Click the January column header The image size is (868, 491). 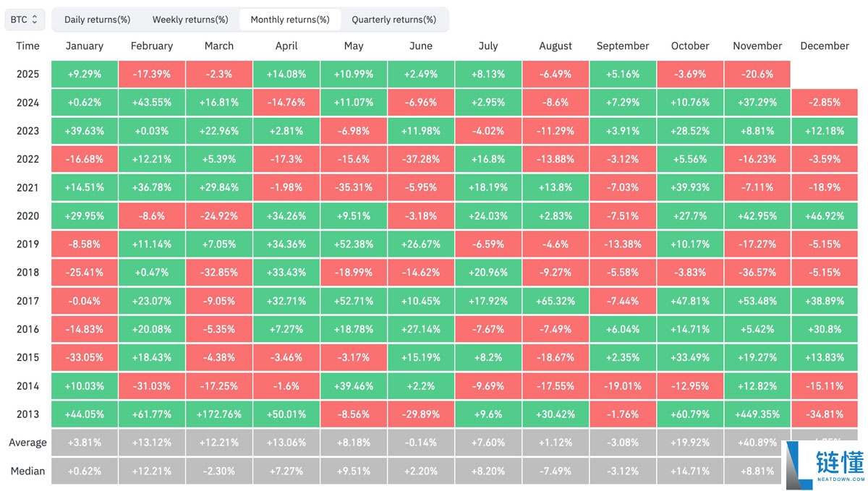pyautogui.click(x=85, y=46)
